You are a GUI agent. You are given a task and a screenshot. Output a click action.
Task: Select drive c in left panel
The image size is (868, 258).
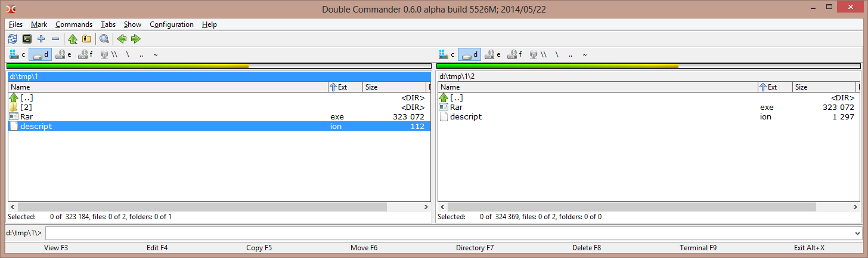point(17,54)
